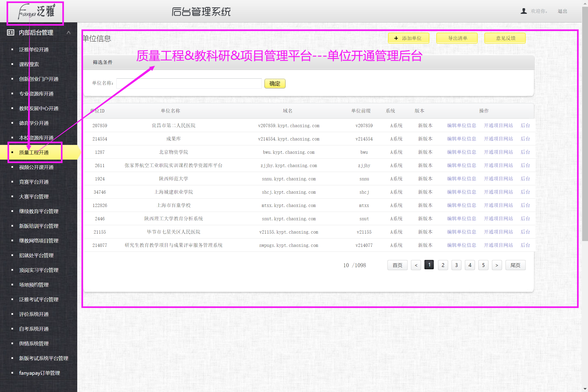This screenshot has width=588, height=392.
Task: Open previous page with < arrow
Action: click(416, 265)
